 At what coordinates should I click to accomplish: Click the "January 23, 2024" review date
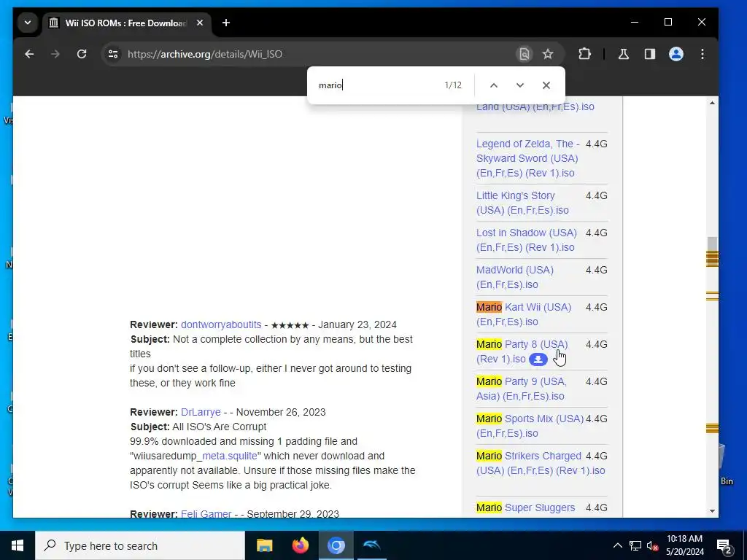(357, 324)
